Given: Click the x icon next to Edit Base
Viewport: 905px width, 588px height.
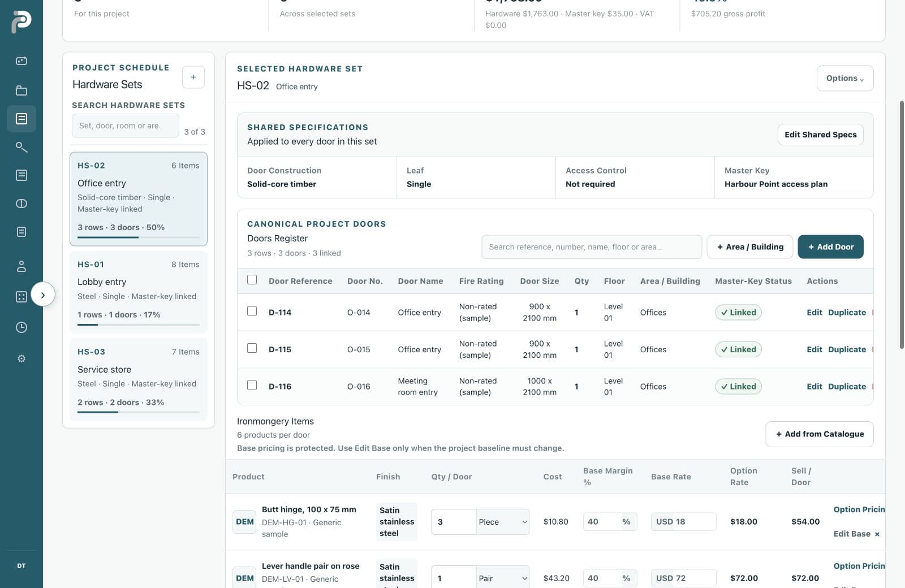Looking at the screenshot, I should click(x=877, y=534).
